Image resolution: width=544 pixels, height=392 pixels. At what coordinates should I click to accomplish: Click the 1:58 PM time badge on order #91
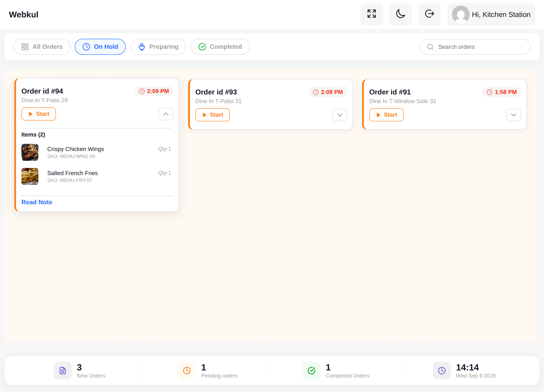tap(502, 92)
